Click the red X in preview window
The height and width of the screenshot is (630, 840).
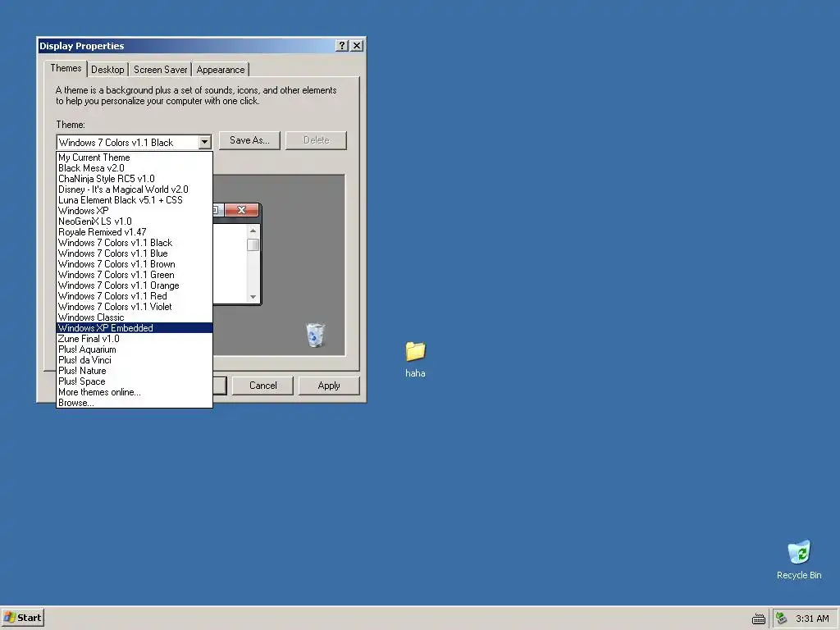click(x=242, y=210)
